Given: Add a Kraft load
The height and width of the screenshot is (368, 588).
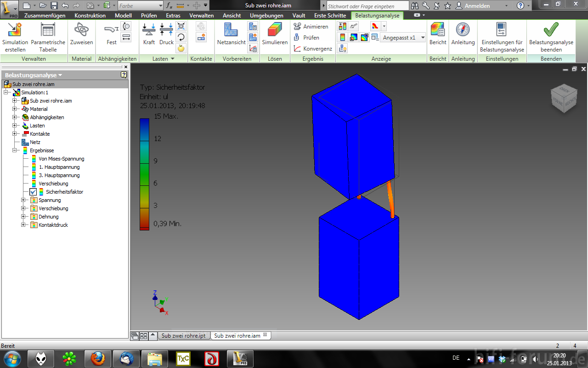Looking at the screenshot, I should click(149, 30).
